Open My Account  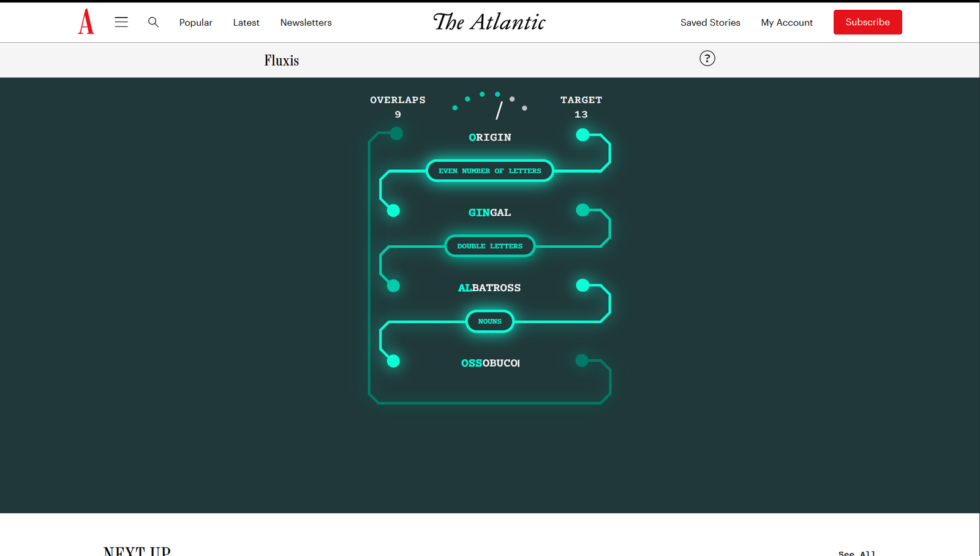click(x=786, y=23)
